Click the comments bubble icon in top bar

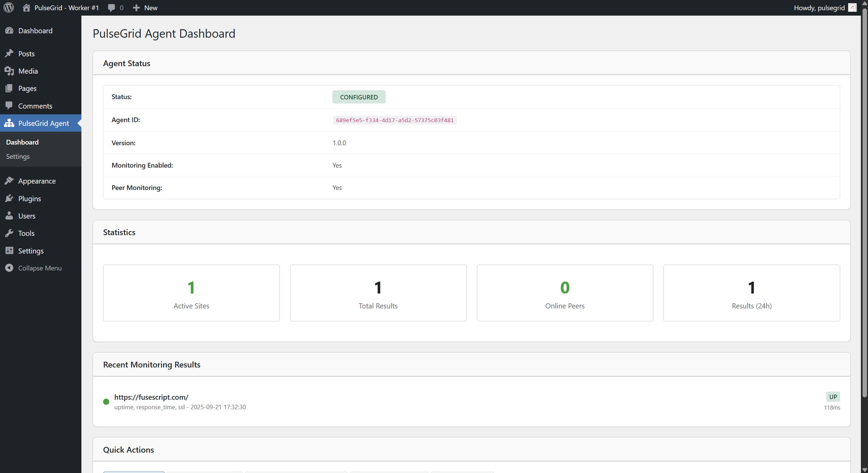[111, 7]
